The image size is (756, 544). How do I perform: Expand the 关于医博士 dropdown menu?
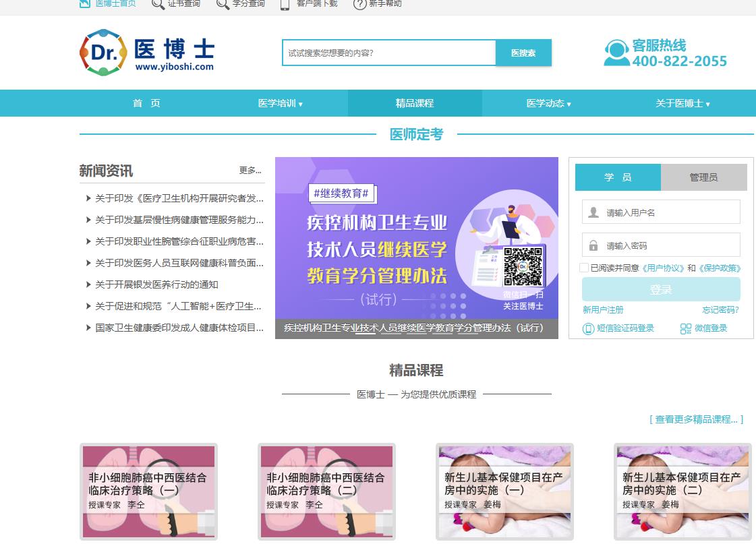[682, 103]
